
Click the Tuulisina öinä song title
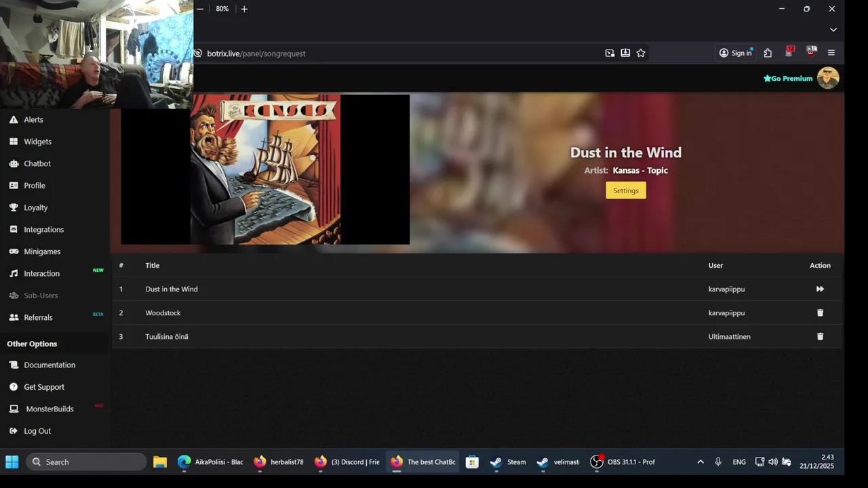click(x=167, y=336)
